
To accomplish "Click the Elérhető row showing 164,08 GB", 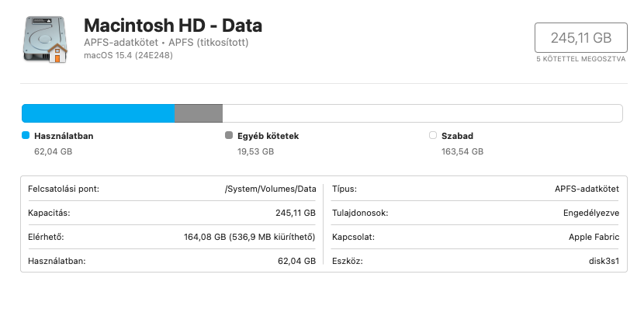I will click(x=171, y=237).
